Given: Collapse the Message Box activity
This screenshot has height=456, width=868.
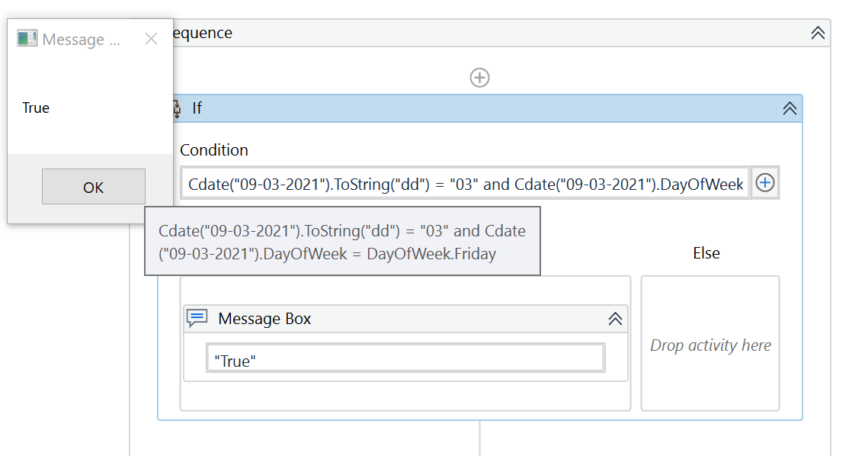Looking at the screenshot, I should click(x=615, y=319).
